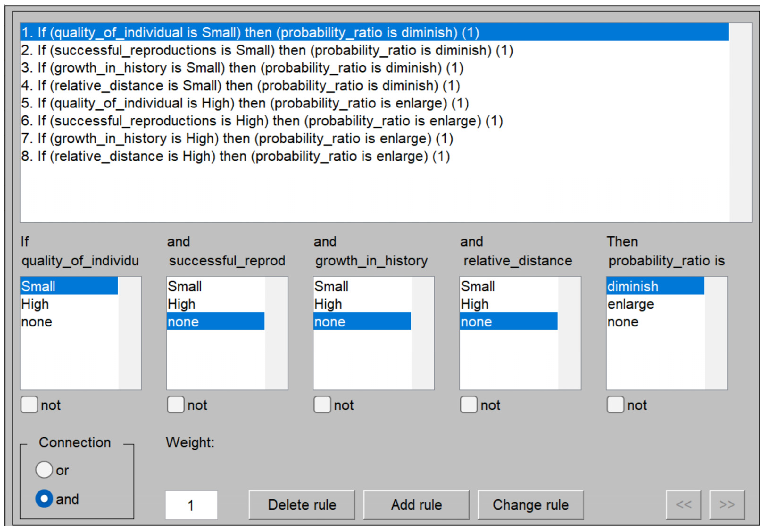This screenshot has height=532, width=763.
Task: Select enlarge for probability_ratio output
Action: coord(630,304)
